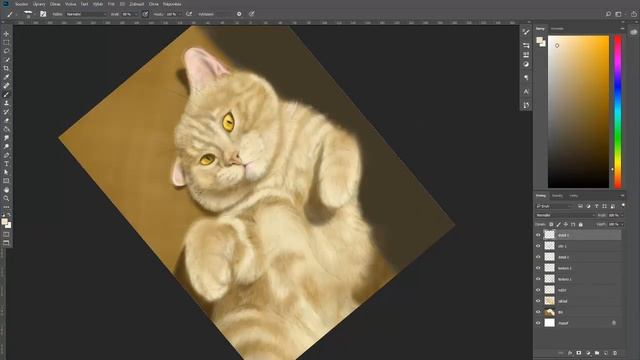Open the Nápověda menu
This screenshot has width=640, height=360.
tap(172, 4)
